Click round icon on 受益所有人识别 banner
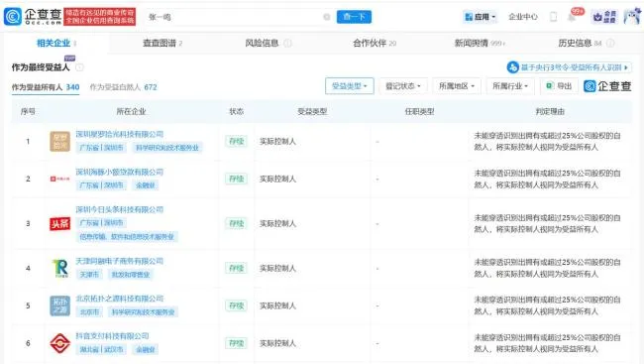The width and height of the screenshot is (644, 364). 512,67
